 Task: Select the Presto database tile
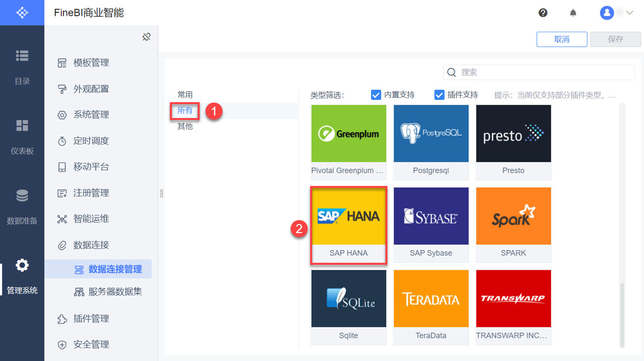click(x=513, y=142)
